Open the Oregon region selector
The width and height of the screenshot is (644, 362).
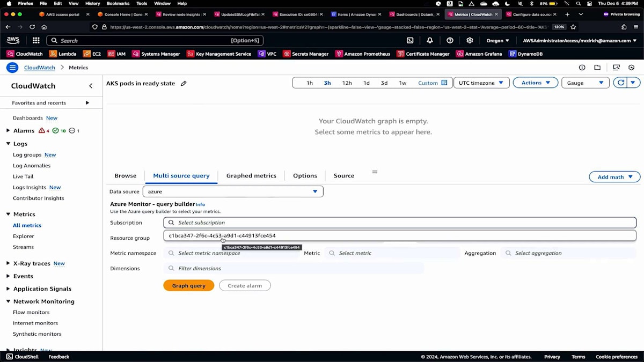[x=497, y=40]
